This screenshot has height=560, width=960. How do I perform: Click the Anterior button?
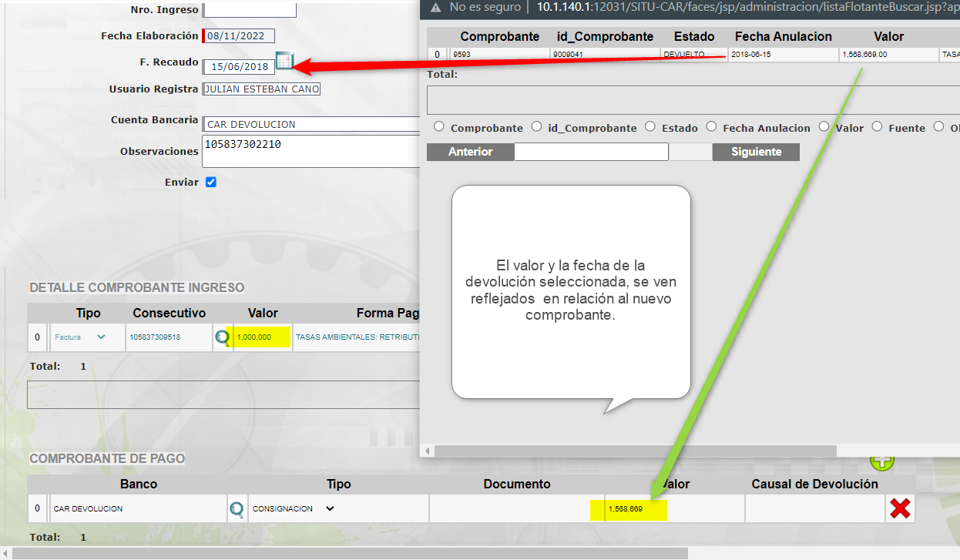click(x=470, y=152)
